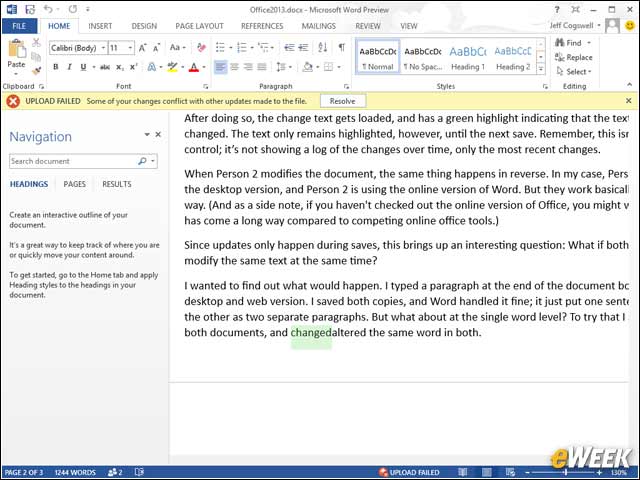Switch to the INSERT tab
This screenshot has width=640, height=480.
pos(100,26)
